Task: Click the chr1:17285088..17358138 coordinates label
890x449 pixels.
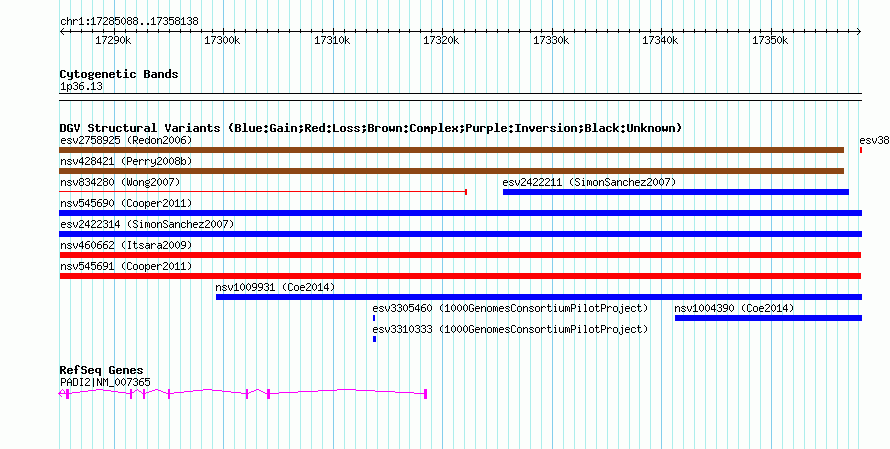Action: 129,22
